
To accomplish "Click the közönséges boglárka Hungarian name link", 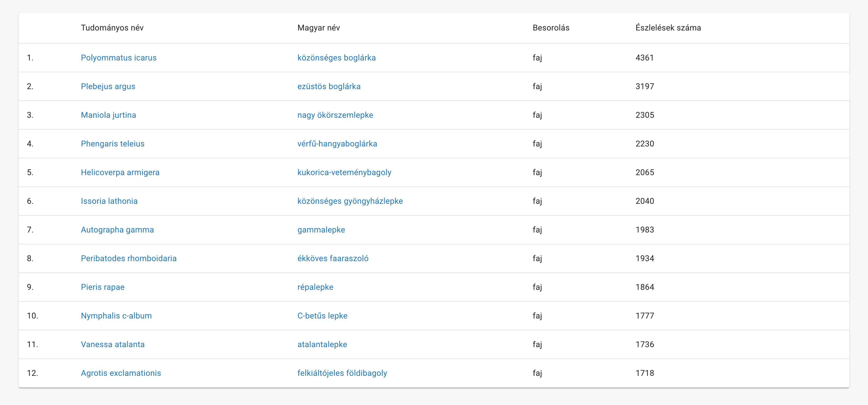I will coord(336,58).
